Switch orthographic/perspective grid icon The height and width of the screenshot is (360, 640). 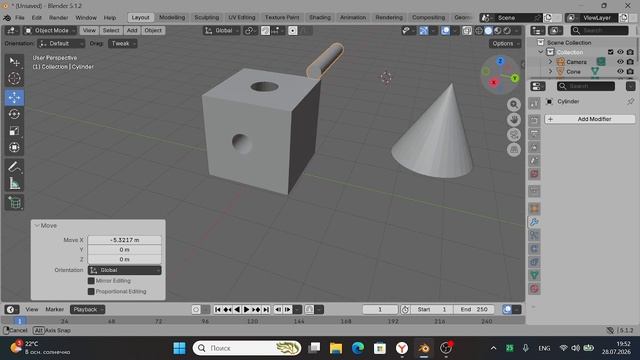(514, 150)
